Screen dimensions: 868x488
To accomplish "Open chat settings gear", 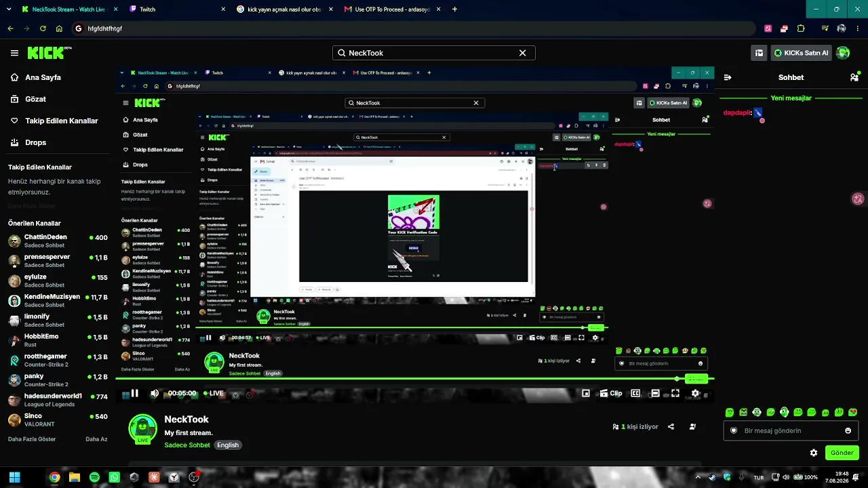I will [814, 453].
